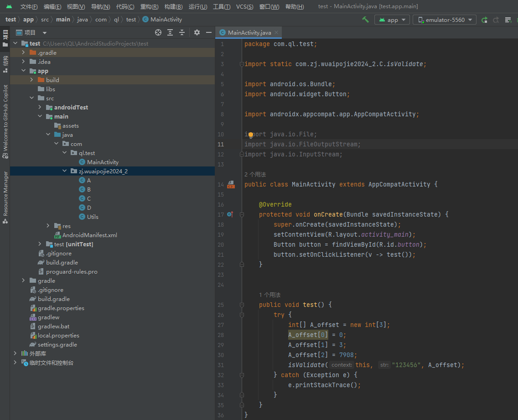
Task: Expand the 外部库 node
Action: [x=15, y=353]
